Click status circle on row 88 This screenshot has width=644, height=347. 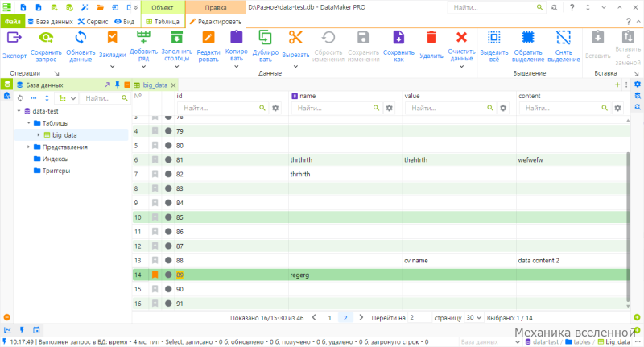168,260
